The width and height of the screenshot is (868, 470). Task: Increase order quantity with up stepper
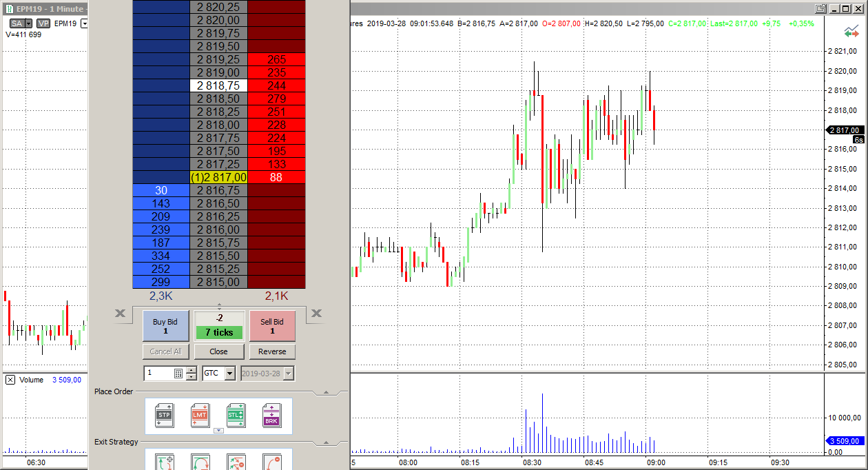192,369
